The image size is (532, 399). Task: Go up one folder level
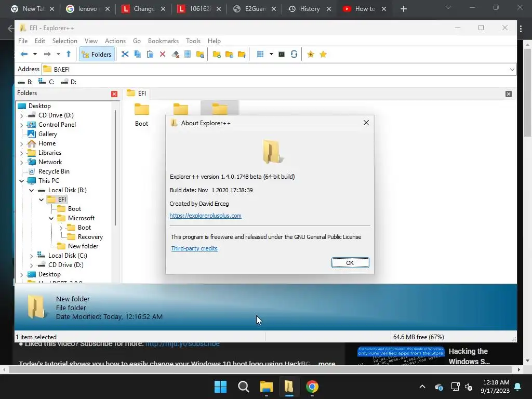(69, 54)
